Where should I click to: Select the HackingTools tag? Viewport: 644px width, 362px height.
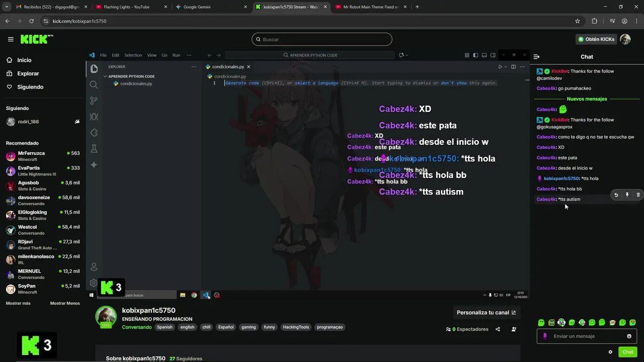pyautogui.click(x=296, y=327)
